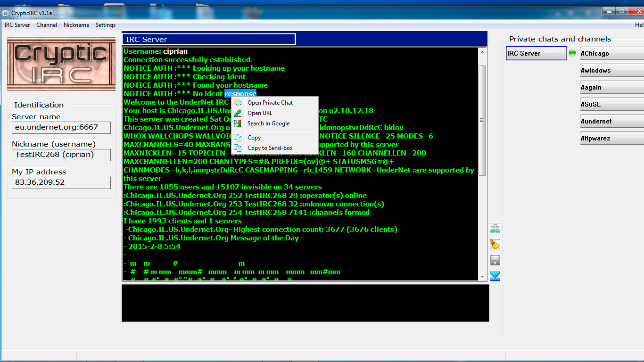Choose Search in Google from the context menu
The image size is (644, 362).
(275, 123)
